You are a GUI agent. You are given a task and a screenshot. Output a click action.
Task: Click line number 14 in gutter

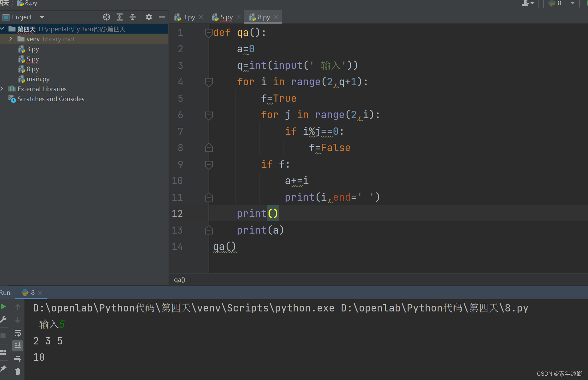(177, 247)
